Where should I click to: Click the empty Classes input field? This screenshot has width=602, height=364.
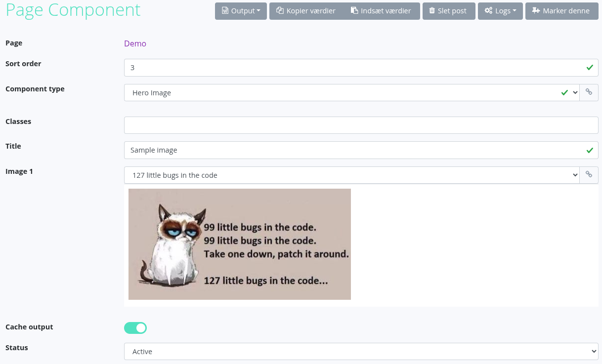361,125
